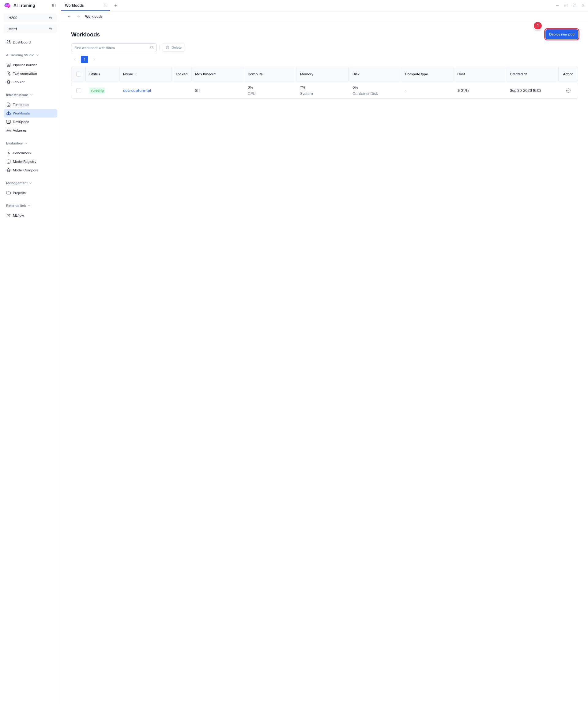Close the Workloads tab

(105, 6)
